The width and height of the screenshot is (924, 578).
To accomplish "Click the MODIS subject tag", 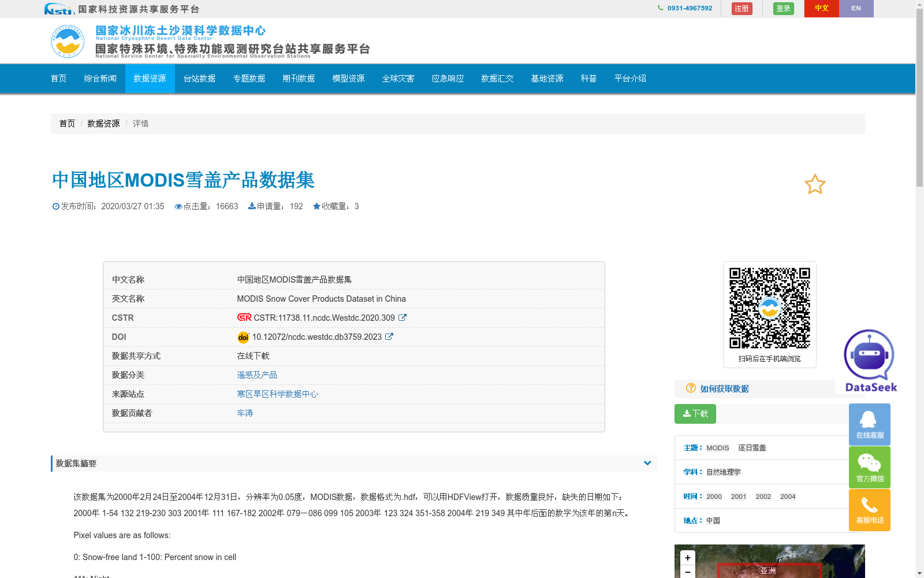I will coord(717,448).
